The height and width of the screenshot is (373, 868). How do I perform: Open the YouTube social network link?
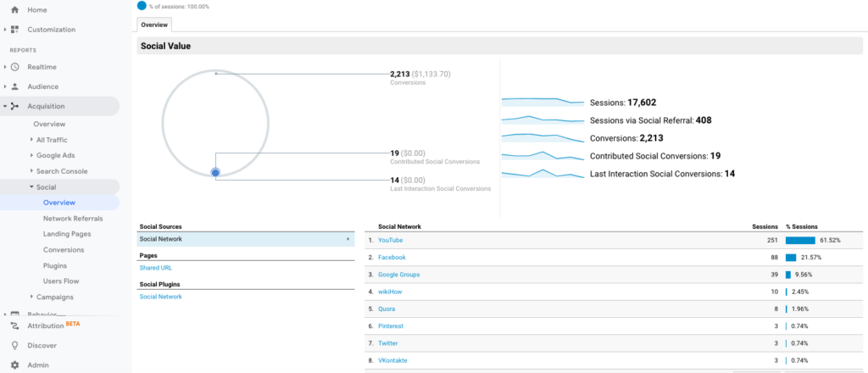[x=390, y=240]
